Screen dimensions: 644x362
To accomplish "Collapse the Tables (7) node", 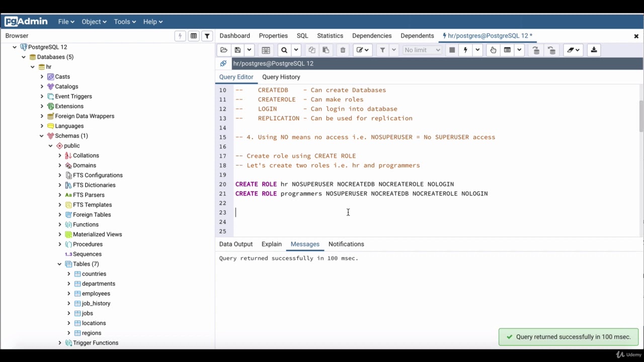I will 60,264.
